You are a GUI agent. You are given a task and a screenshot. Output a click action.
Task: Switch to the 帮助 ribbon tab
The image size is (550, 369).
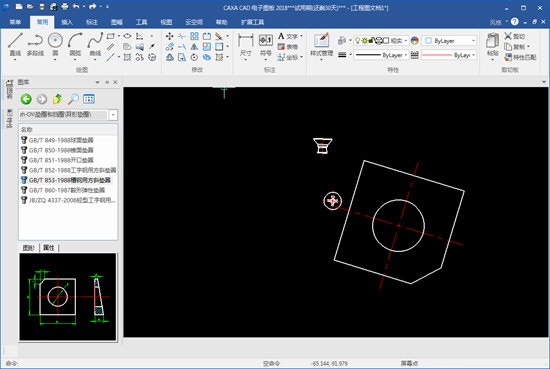(x=221, y=22)
